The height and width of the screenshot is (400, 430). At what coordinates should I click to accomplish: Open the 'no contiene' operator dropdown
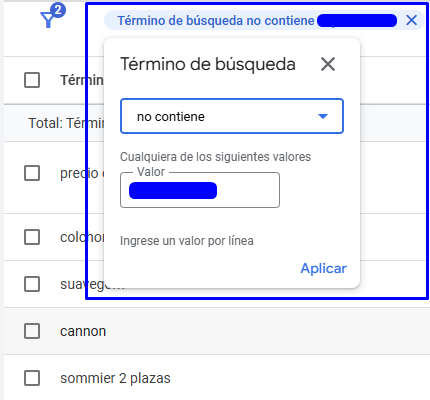[x=232, y=116]
